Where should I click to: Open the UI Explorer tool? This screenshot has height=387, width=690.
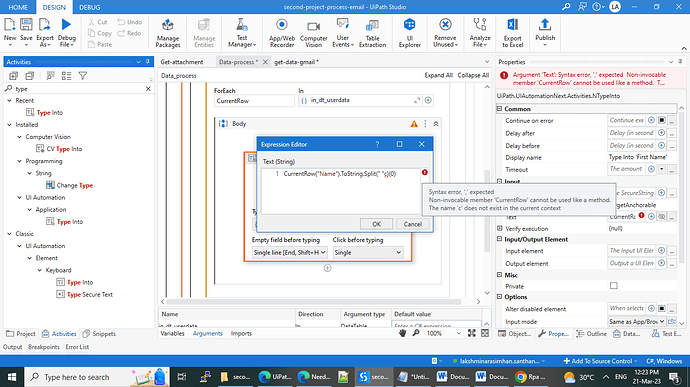click(x=409, y=33)
